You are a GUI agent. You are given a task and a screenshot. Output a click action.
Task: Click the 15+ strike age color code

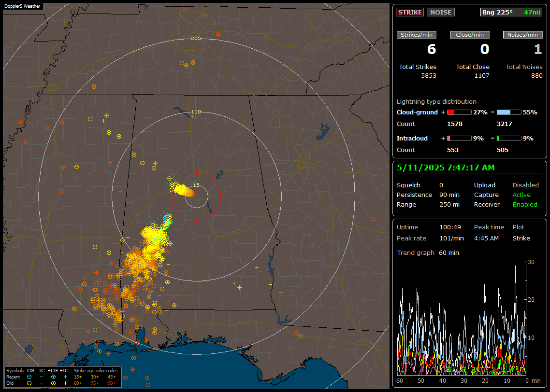tap(78, 377)
